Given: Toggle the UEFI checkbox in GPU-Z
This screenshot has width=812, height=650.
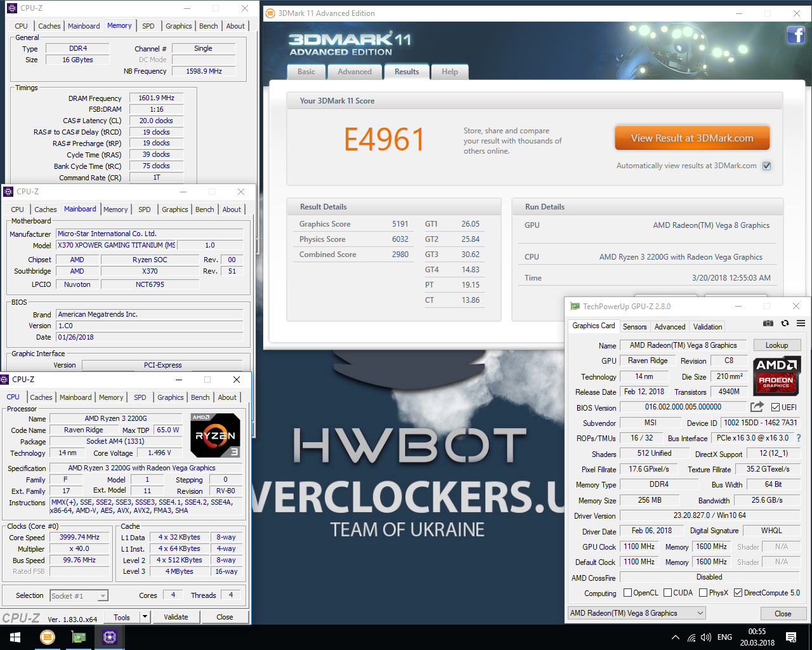Looking at the screenshot, I should 775,407.
